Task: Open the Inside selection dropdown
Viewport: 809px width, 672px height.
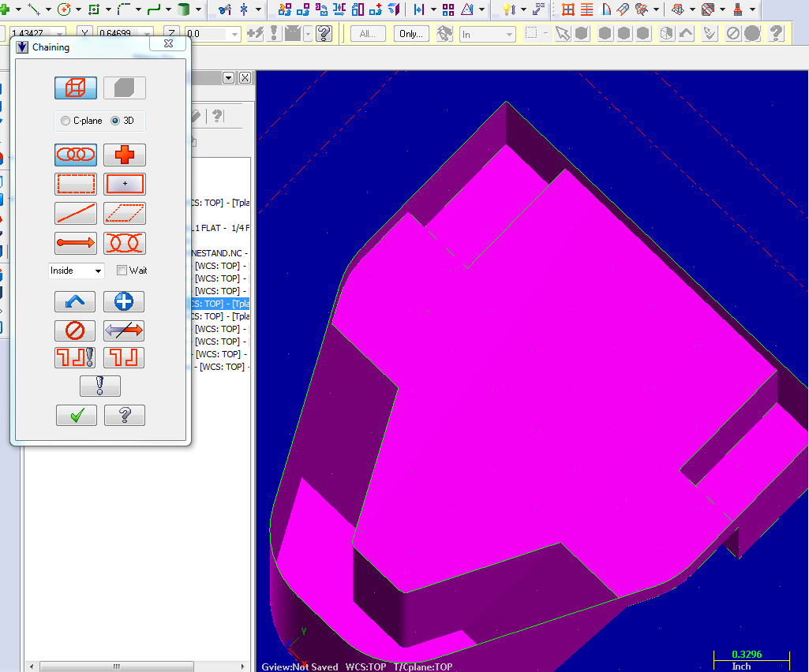Action: point(77,271)
